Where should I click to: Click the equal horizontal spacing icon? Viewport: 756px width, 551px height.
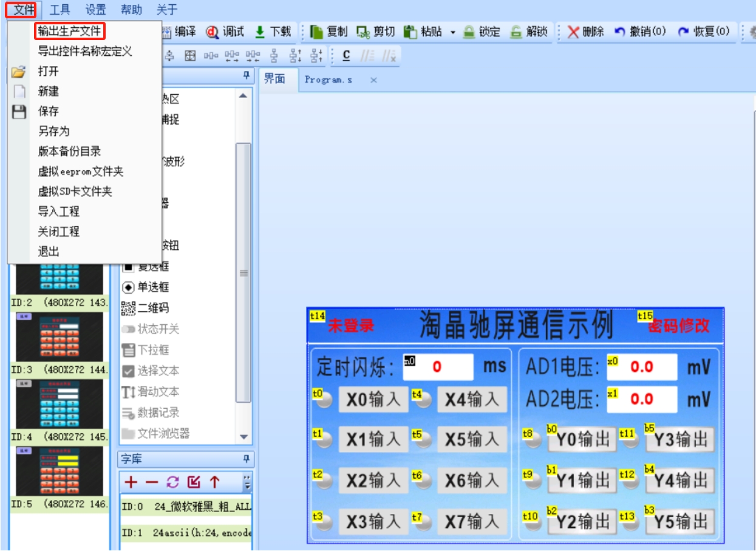pos(211,56)
